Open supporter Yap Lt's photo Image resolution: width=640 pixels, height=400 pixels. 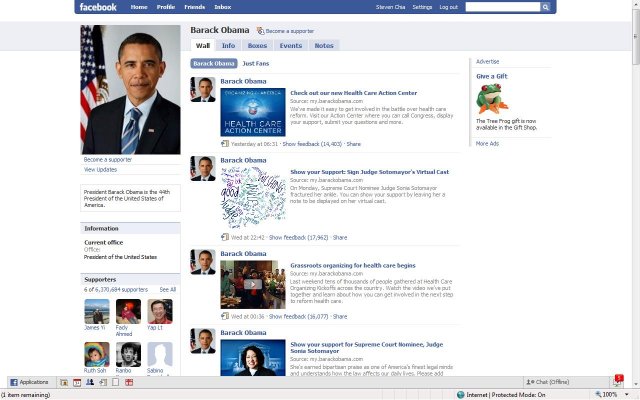click(x=160, y=311)
